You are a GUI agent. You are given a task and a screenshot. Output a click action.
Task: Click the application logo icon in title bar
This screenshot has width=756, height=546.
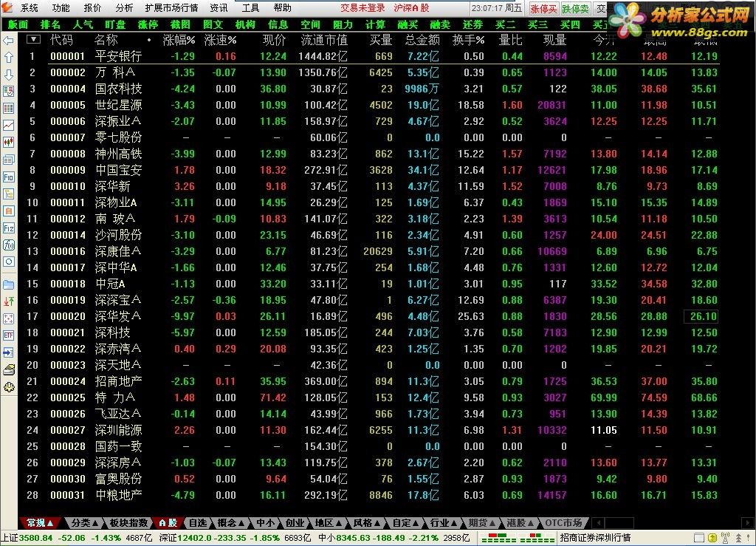tap(7, 7)
